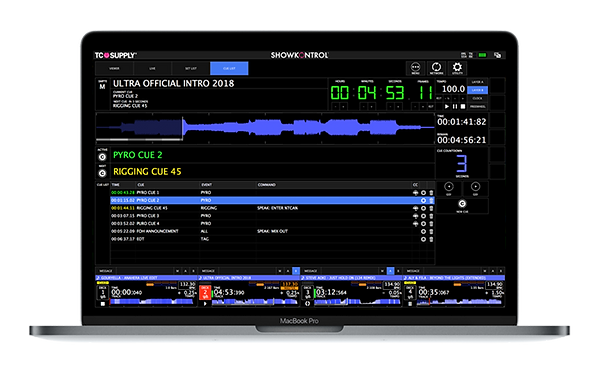Select Layer A

[477, 82]
